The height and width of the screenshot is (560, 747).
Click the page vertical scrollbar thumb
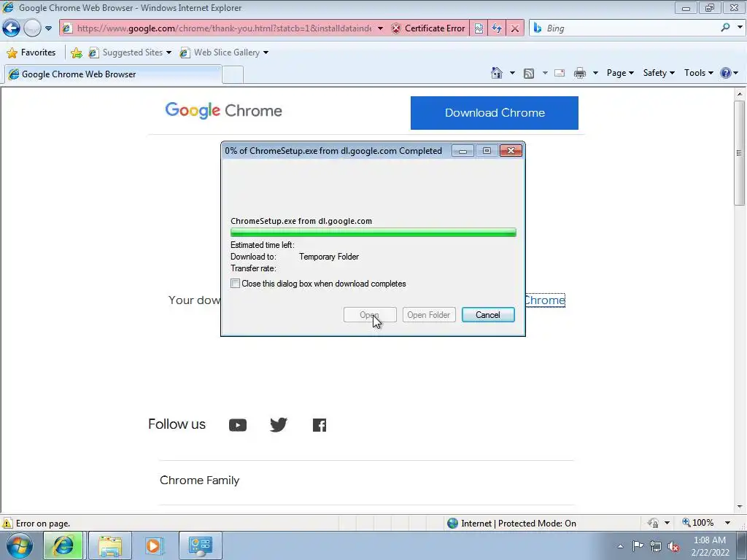740,153
